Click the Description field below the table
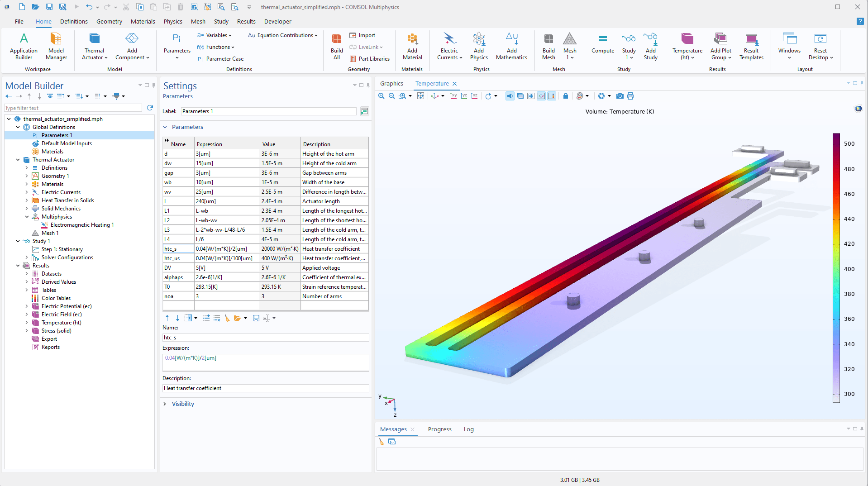868x486 pixels. click(266, 388)
